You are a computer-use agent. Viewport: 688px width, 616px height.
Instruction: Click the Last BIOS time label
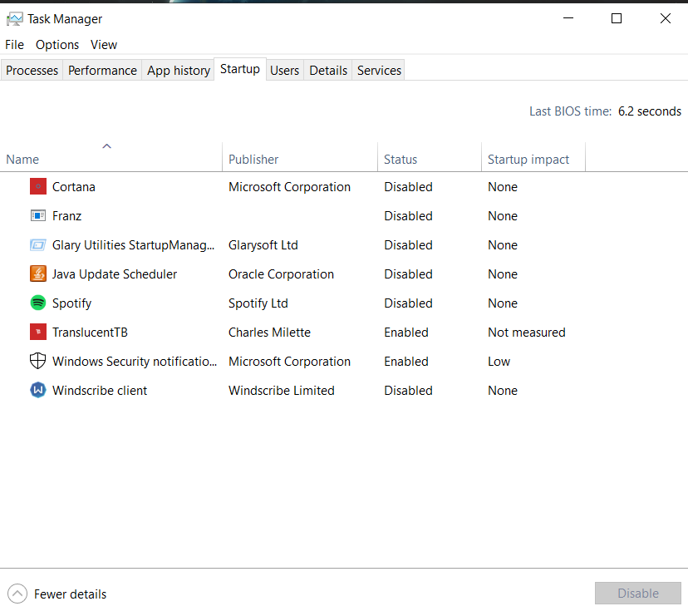pos(570,111)
